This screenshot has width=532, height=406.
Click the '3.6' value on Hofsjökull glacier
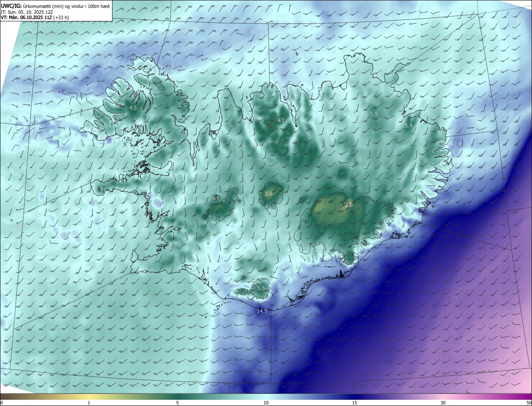[x=268, y=194]
